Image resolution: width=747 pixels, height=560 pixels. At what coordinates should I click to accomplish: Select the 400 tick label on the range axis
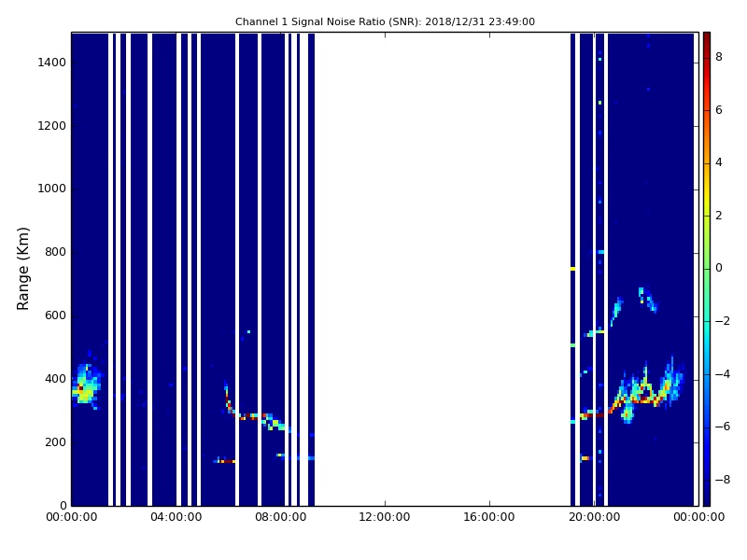pyautogui.click(x=55, y=379)
